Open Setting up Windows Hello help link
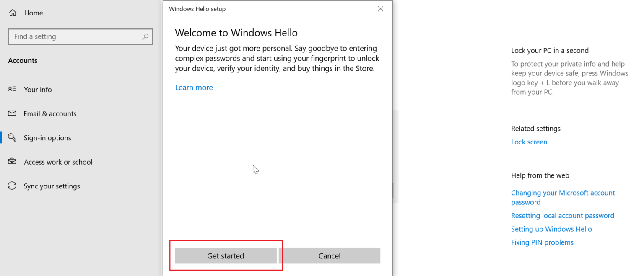Viewport: 644px width, 276px height. pos(551,229)
